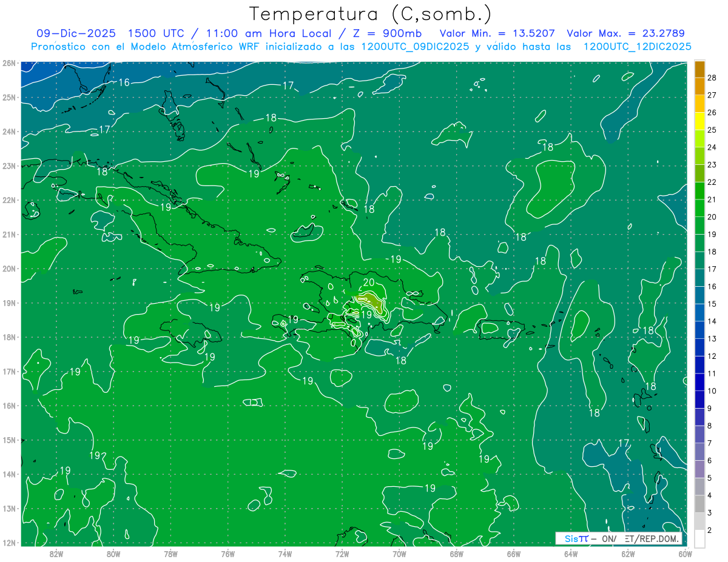Click the '76W' longitude axis label
Image resolution: width=728 pixels, height=562 pixels.
[228, 553]
